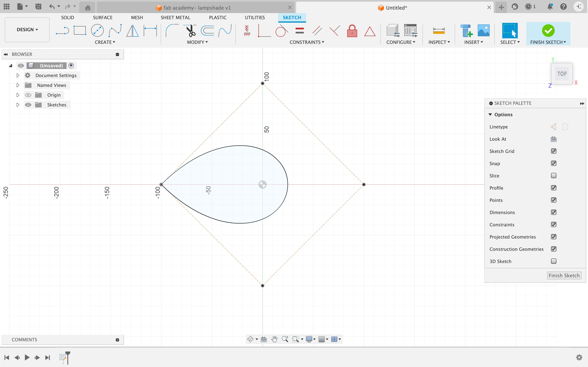Viewport: 588px width, 367px height.
Task: Switch to the Sheet Metal tab
Action: tap(175, 17)
